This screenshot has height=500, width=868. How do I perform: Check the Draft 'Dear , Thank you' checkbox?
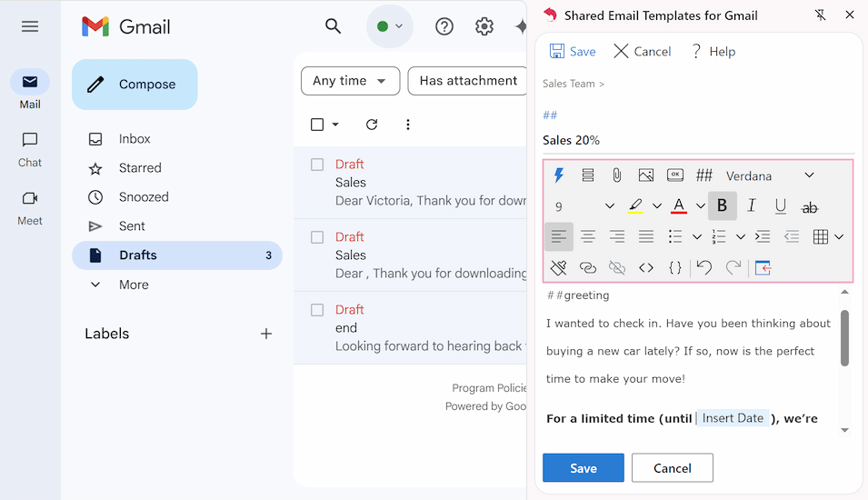tap(317, 237)
